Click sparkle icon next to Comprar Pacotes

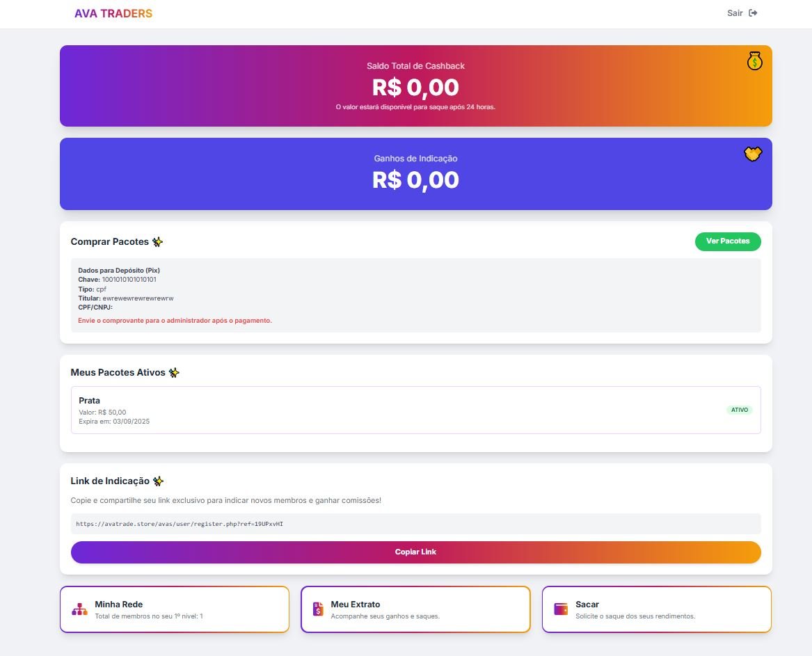point(158,242)
